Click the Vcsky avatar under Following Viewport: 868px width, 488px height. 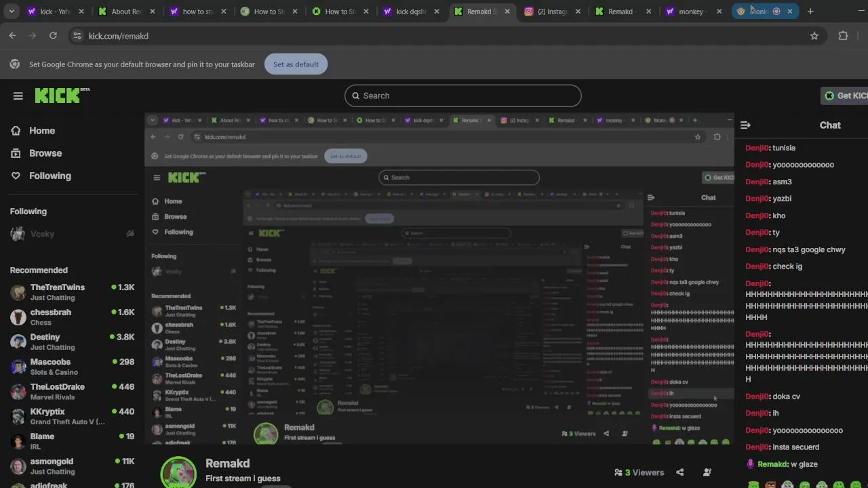coord(18,234)
